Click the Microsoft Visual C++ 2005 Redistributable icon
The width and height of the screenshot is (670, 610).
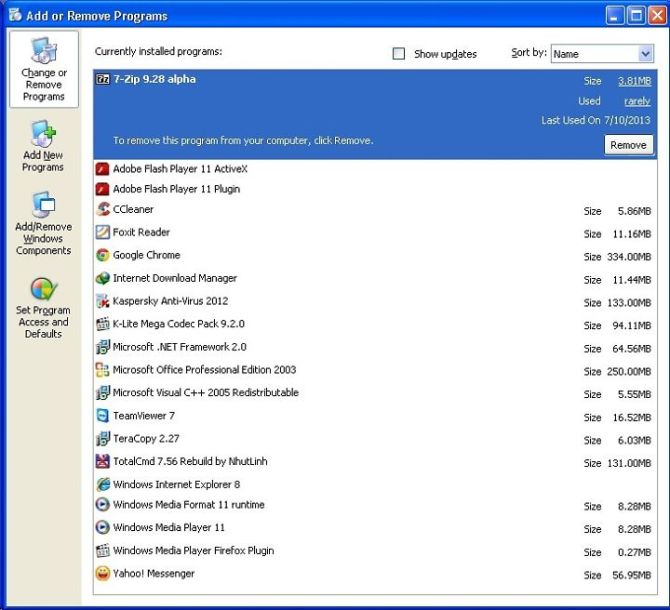(x=103, y=393)
